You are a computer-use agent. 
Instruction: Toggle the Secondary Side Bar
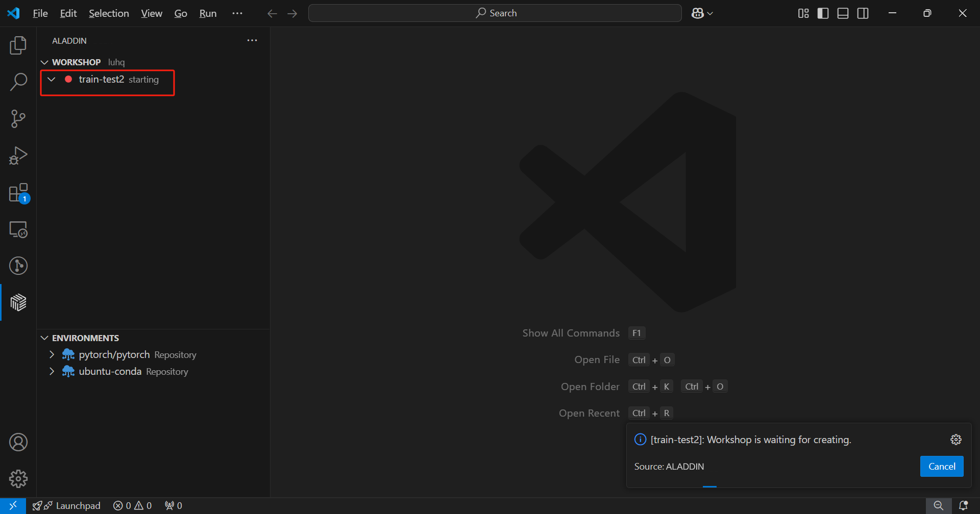pos(863,13)
